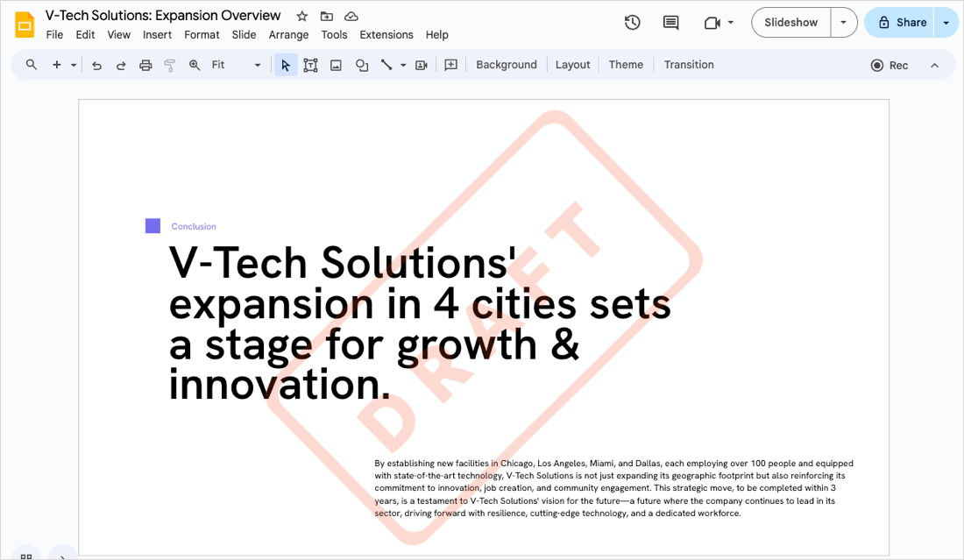Screen dimensions: 964x560
Task: Click the 'V-Tech Solutions' expansion' headline text
Action: click(x=420, y=323)
